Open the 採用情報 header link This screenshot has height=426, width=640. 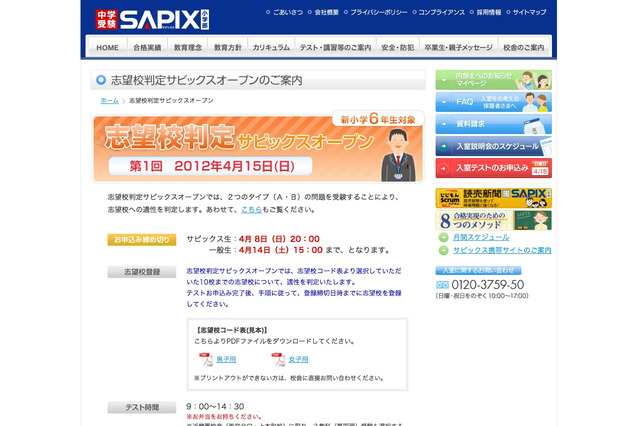coord(489,12)
